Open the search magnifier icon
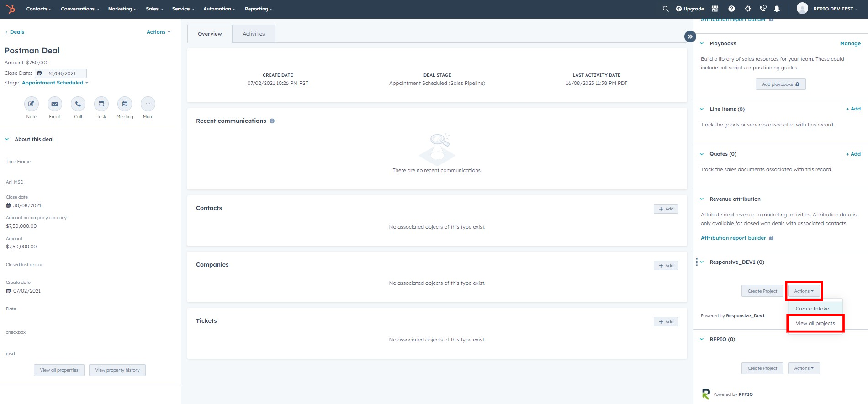Screen dimensions: 868x404 [x=666, y=9]
